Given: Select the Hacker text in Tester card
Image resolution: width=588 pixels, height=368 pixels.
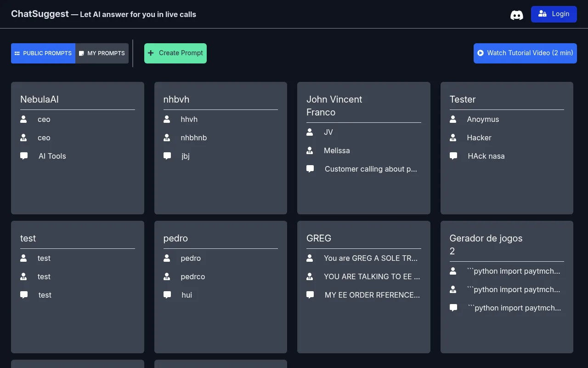Looking at the screenshot, I should (x=479, y=138).
